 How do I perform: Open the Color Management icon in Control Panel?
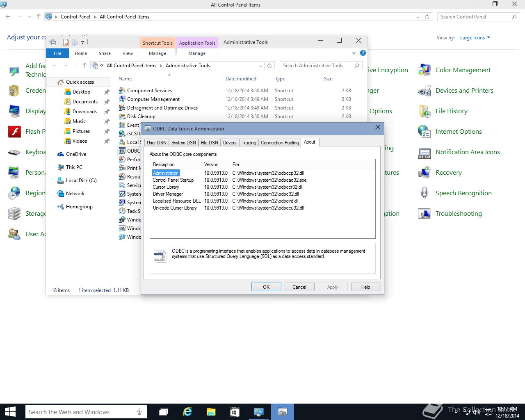tap(424, 70)
